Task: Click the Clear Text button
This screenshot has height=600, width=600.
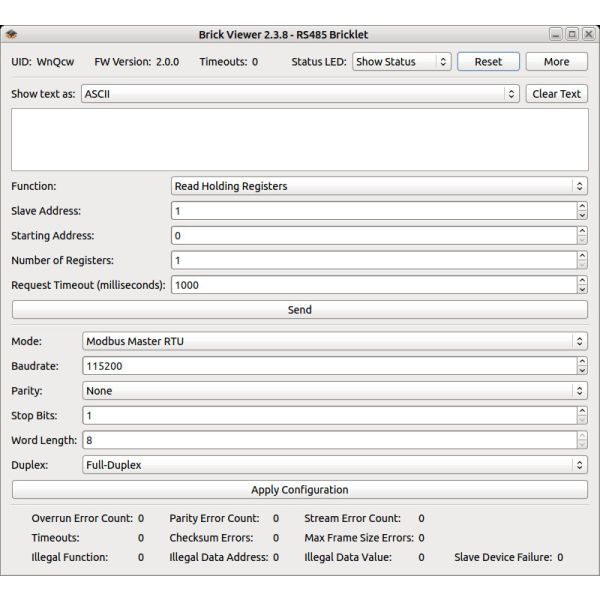Action: tap(556, 94)
